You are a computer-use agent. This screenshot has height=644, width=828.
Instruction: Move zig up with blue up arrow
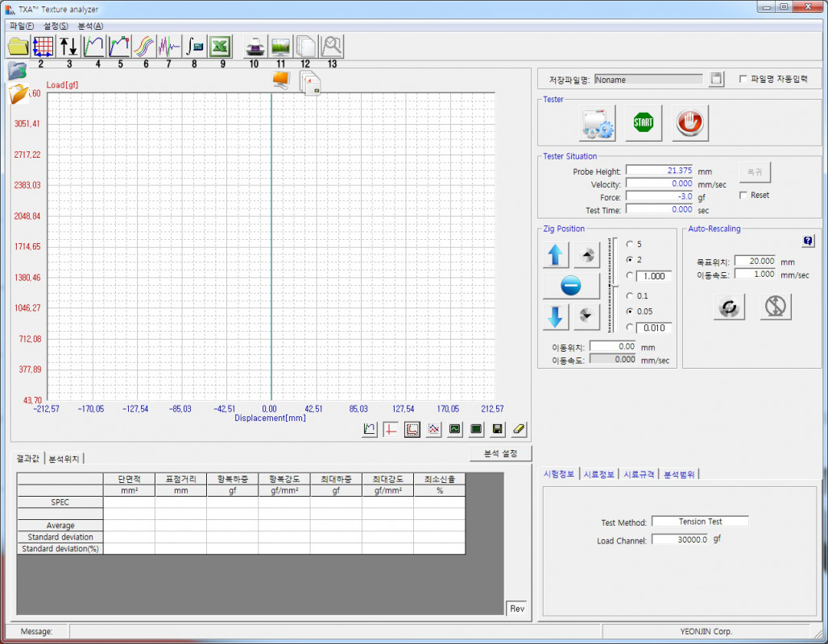tap(555, 255)
